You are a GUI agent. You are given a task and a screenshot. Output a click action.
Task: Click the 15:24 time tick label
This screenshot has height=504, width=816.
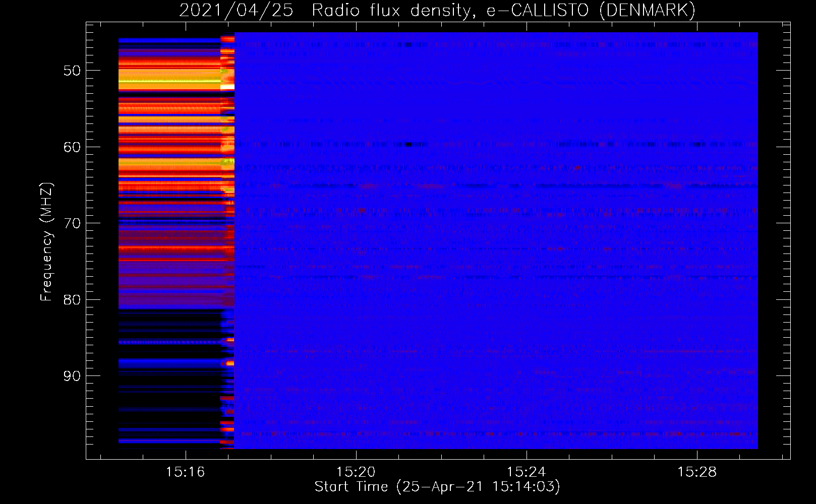[x=526, y=472]
